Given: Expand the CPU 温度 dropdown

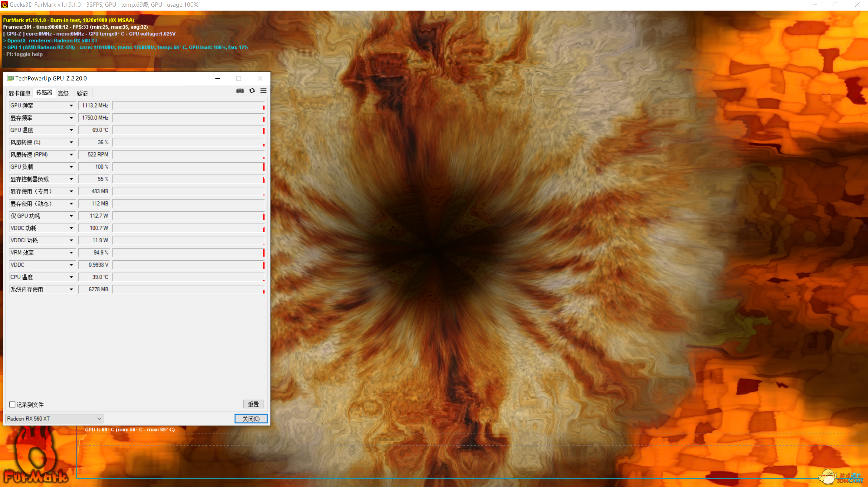Looking at the screenshot, I should pyautogui.click(x=71, y=277).
